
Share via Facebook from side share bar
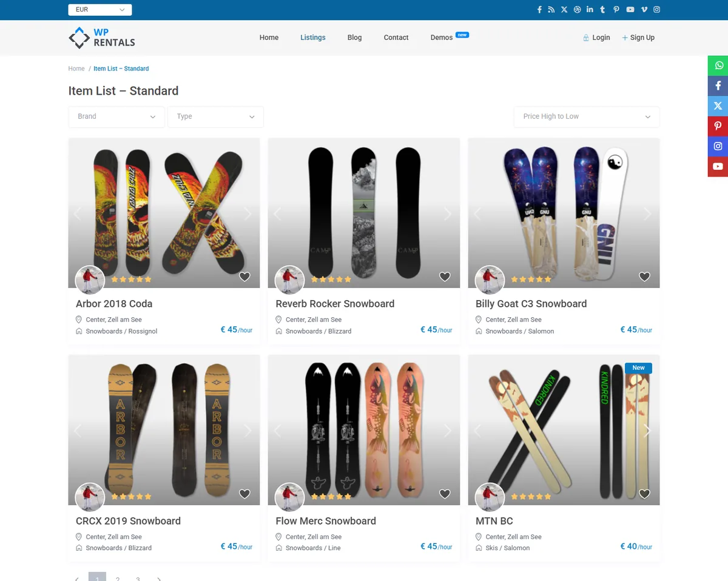[x=718, y=86]
